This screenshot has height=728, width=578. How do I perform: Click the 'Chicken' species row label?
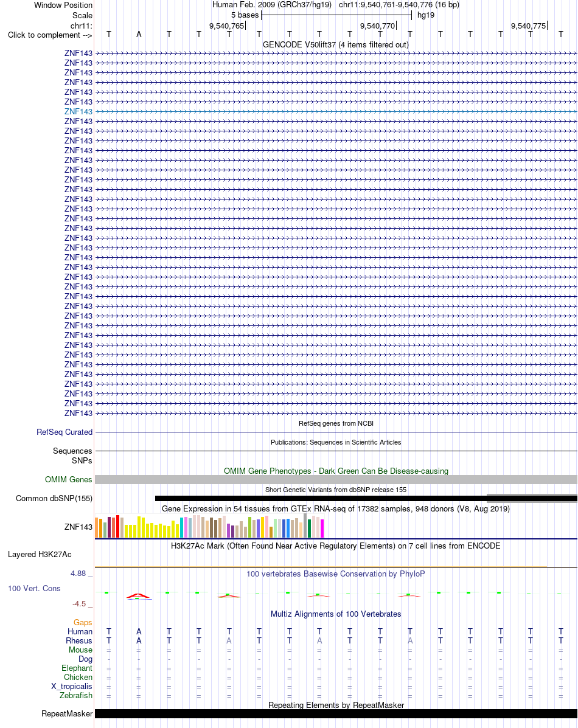(78, 678)
